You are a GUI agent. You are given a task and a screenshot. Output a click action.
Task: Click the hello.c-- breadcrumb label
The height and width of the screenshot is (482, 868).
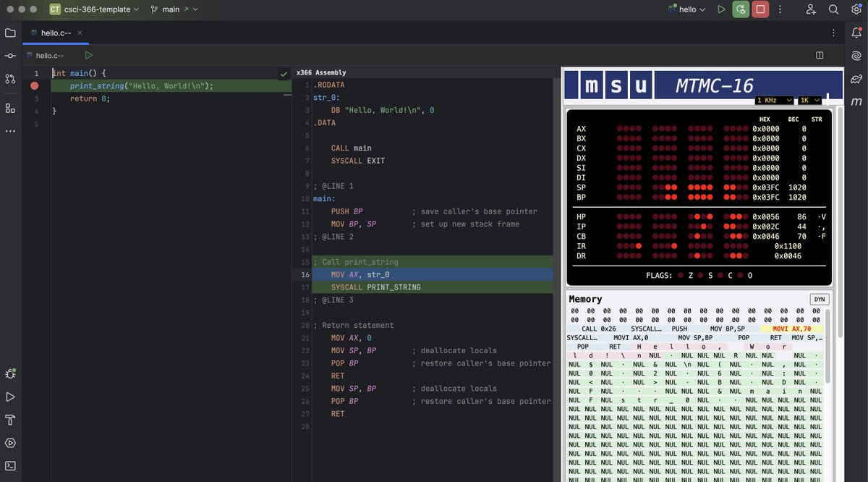click(50, 55)
